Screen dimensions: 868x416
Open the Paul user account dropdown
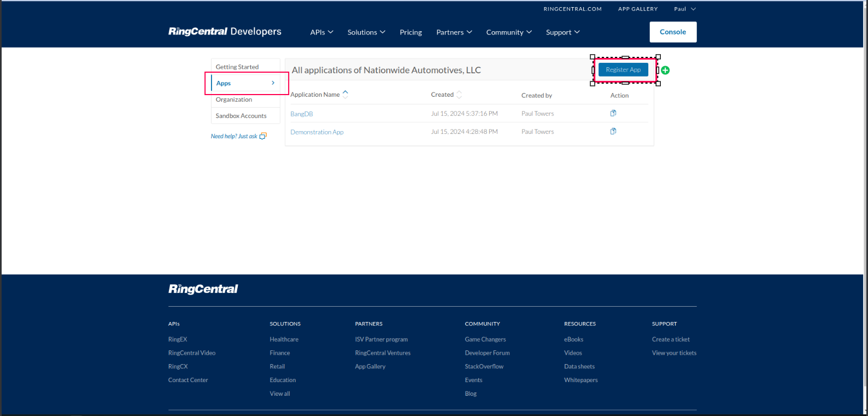[685, 9]
